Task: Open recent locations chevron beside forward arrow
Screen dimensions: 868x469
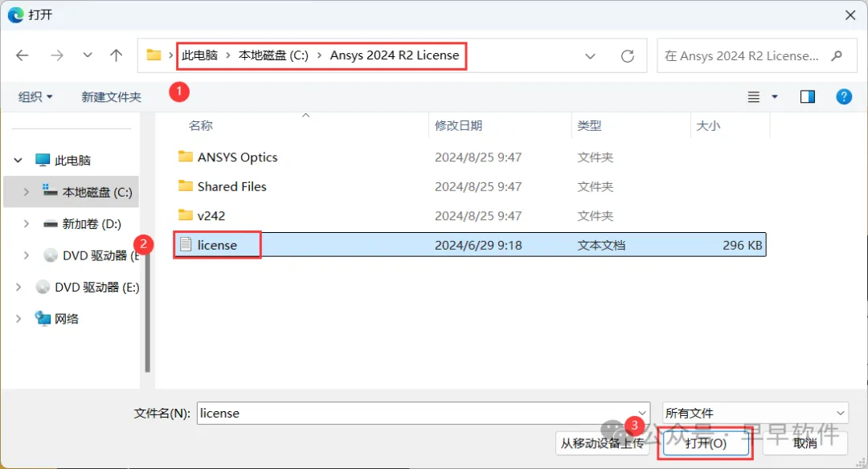Action: coord(88,55)
